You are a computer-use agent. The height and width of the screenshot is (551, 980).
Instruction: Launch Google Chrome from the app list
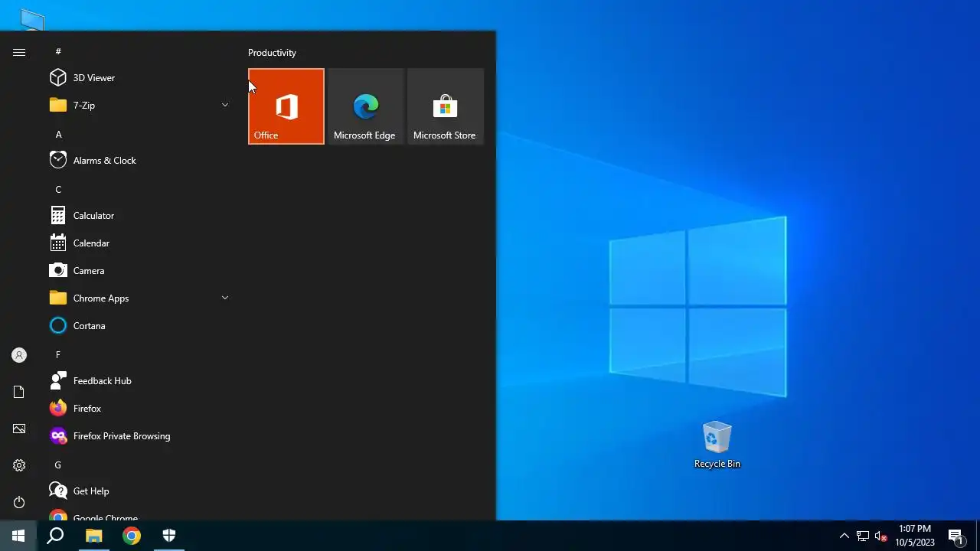139,514
